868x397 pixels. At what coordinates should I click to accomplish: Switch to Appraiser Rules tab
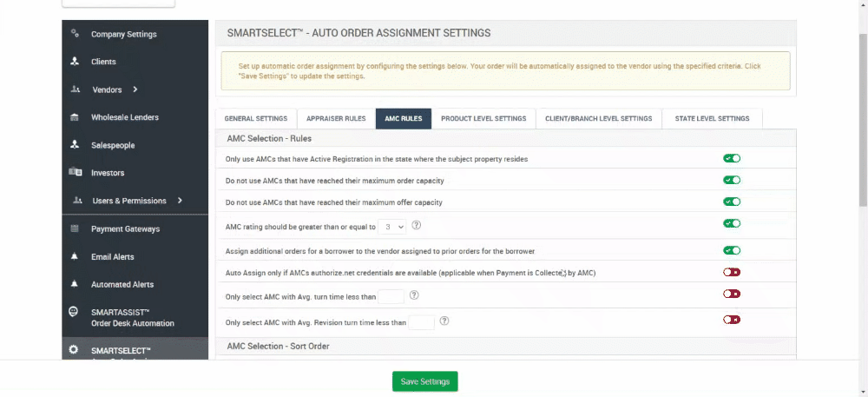(336, 118)
